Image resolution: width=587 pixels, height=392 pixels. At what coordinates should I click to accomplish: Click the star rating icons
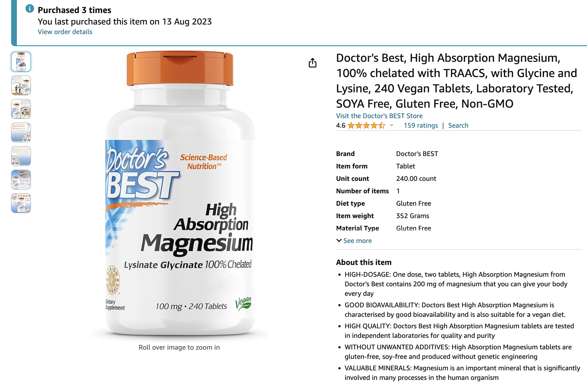click(x=366, y=125)
